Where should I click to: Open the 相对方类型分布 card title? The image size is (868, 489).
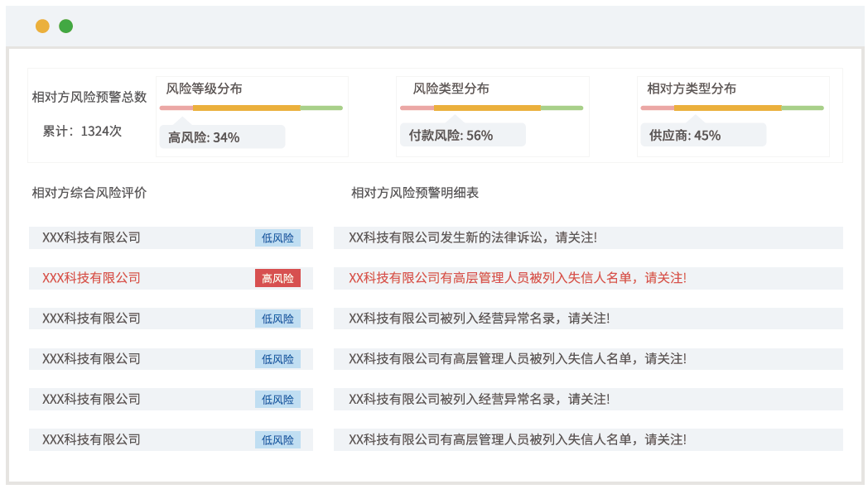[x=691, y=89]
